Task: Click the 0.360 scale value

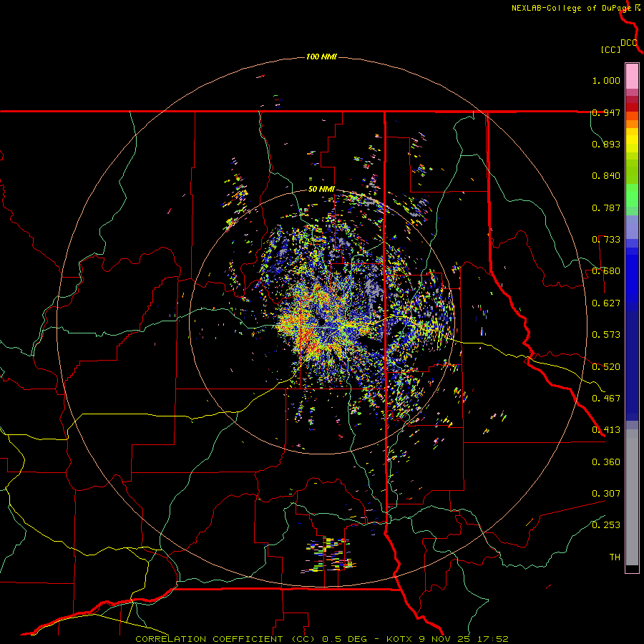Action: 606,462
